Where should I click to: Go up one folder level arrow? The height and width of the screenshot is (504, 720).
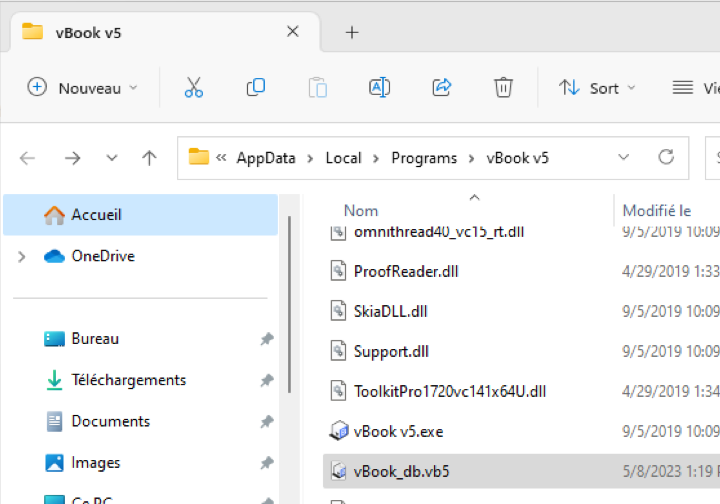[150, 158]
